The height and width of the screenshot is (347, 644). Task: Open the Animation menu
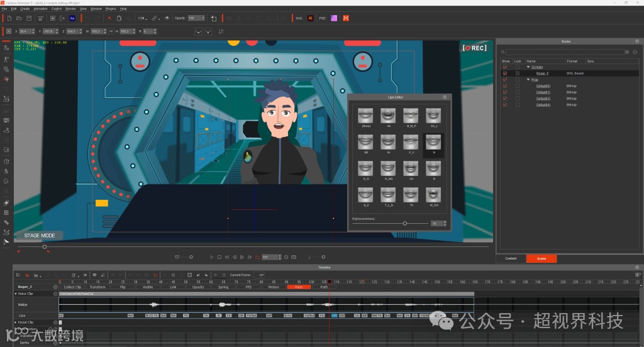click(x=40, y=9)
